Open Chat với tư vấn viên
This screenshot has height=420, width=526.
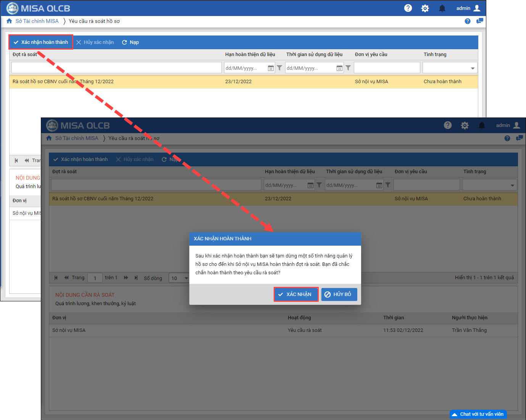(x=478, y=414)
